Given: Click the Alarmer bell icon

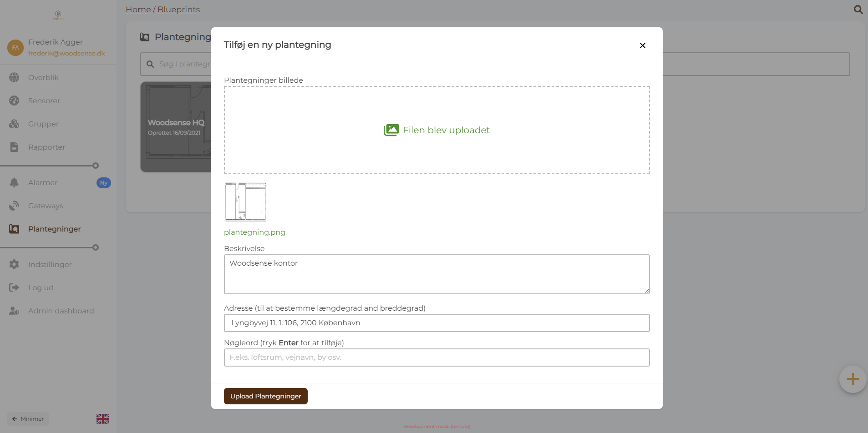Looking at the screenshot, I should pyautogui.click(x=14, y=182).
